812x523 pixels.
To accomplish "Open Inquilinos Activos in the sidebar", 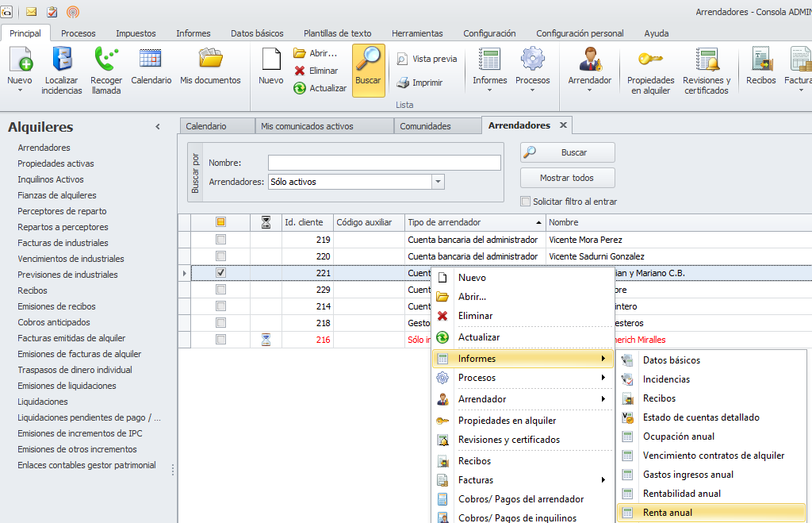I will click(51, 179).
